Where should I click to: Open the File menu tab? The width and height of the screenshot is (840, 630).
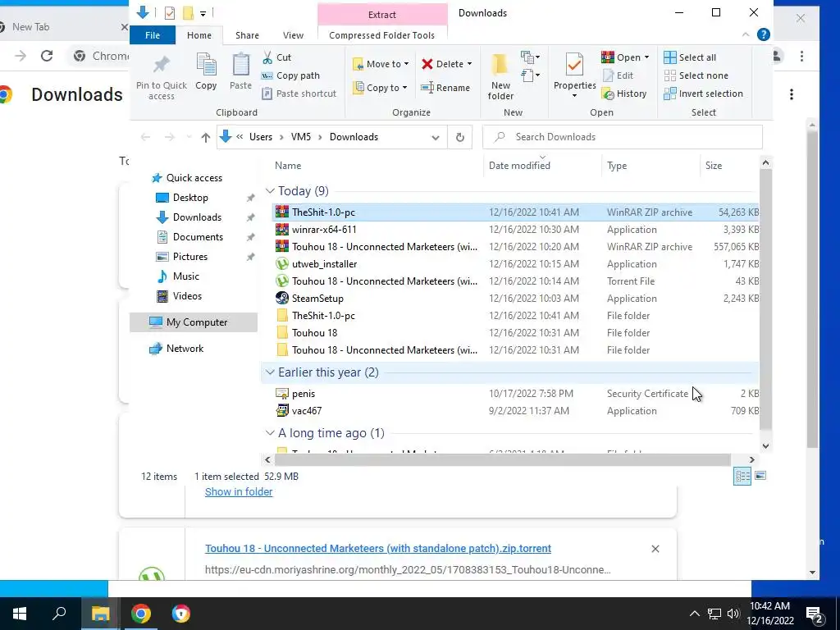coord(152,35)
